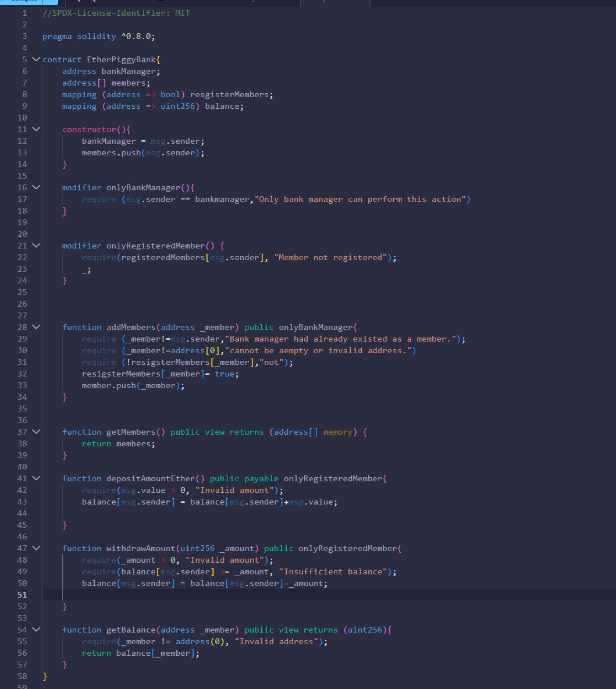Select line number 1 in the gutter
Viewport: 616px width, 689px height.
[x=24, y=13]
